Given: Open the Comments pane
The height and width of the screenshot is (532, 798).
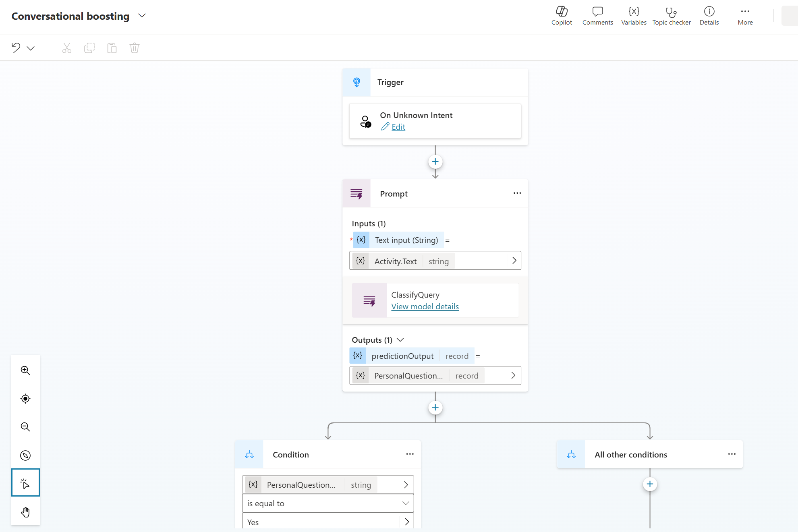Looking at the screenshot, I should tap(597, 16).
